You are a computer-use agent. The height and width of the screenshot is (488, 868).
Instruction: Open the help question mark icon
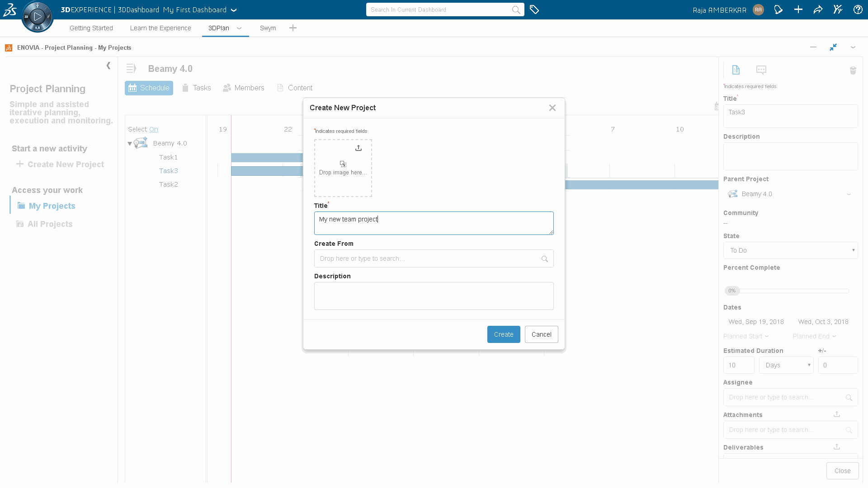(858, 9)
